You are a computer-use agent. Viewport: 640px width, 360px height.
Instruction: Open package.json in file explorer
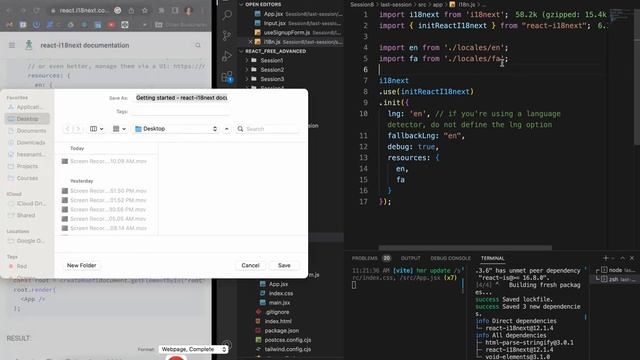282,331
